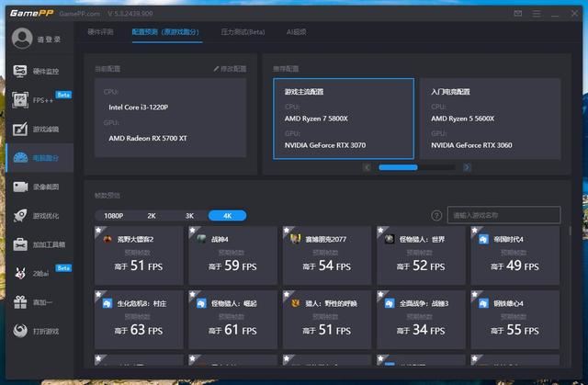This screenshot has width=588, height=385.
Task: Click the mail icon in title bar
Action: pos(518,14)
